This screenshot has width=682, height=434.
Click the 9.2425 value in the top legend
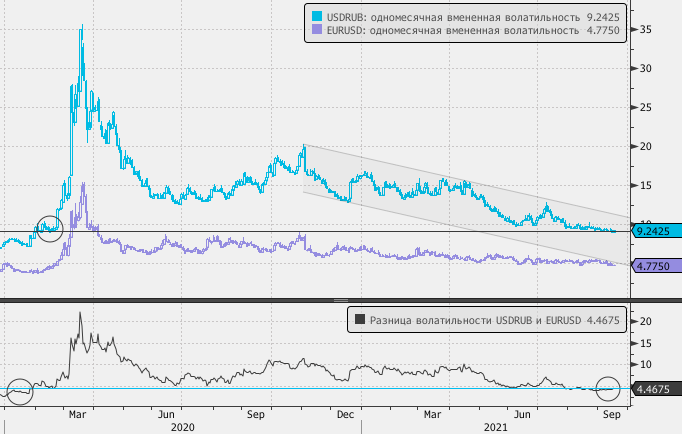point(602,17)
